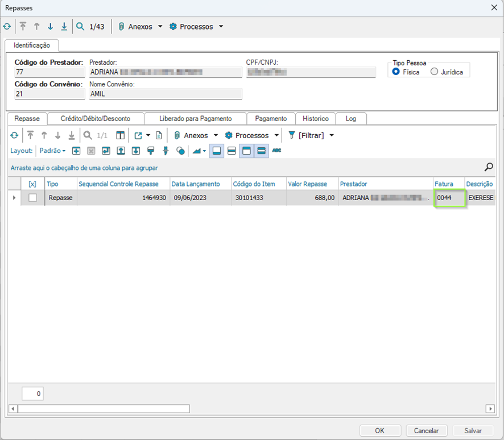This screenshot has height=440, width=504.
Task: Click the ABC text icon in layout toolbar
Action: coord(277,150)
